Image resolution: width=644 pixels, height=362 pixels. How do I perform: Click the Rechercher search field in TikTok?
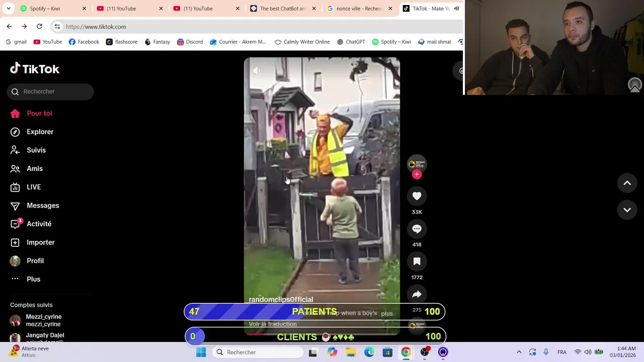(x=50, y=92)
